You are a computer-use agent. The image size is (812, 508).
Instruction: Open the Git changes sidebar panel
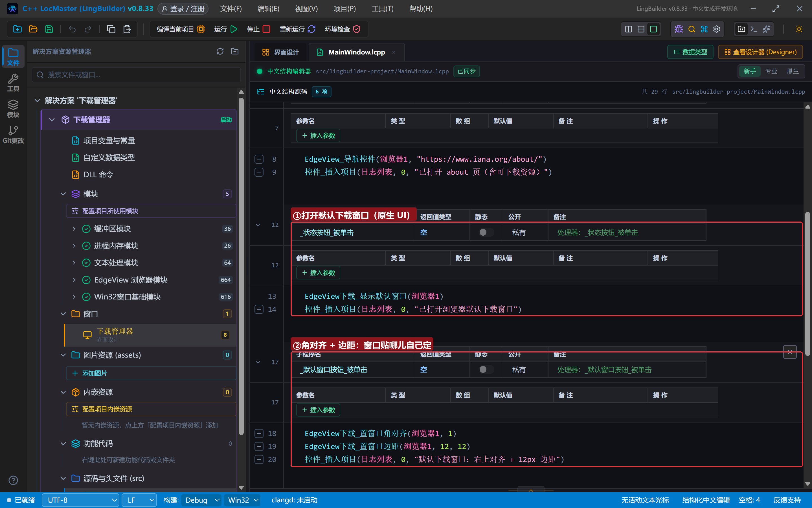pos(13,134)
